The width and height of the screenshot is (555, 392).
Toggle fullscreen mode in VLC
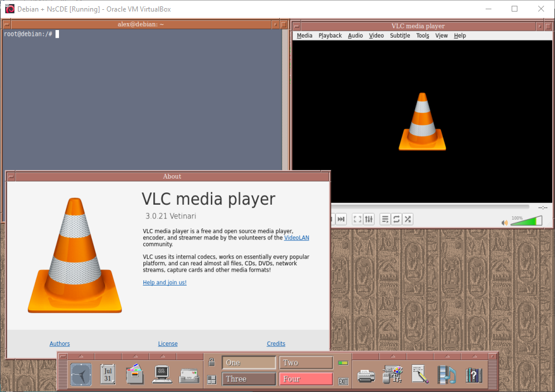357,219
